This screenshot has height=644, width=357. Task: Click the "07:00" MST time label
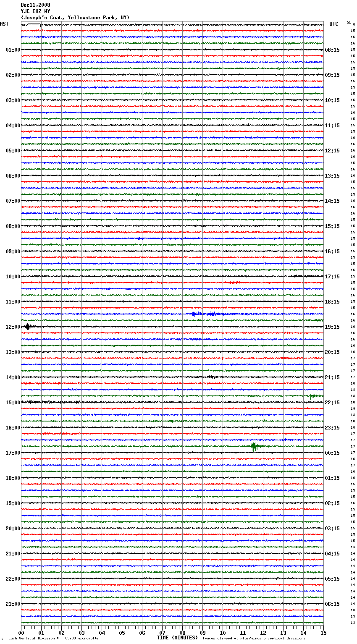click(13, 201)
